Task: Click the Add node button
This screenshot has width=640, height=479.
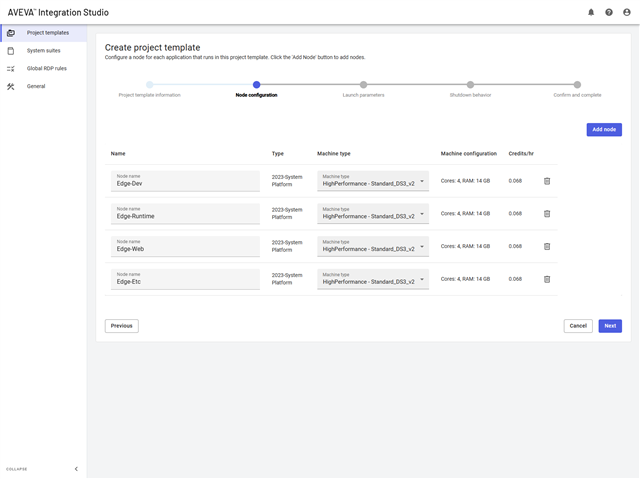Action: (x=604, y=129)
